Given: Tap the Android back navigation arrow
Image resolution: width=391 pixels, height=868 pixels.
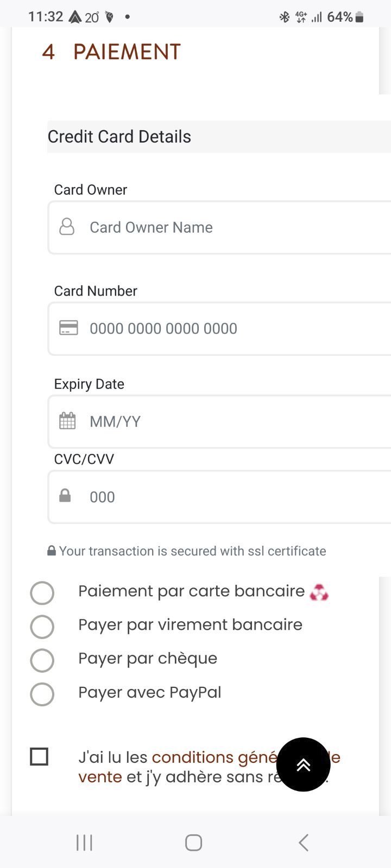Looking at the screenshot, I should pos(304,843).
